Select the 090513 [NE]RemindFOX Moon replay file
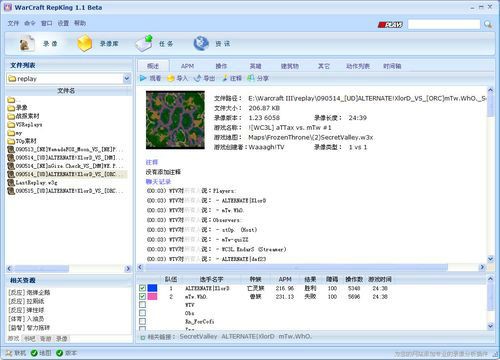500x360 pixels. click(65, 149)
